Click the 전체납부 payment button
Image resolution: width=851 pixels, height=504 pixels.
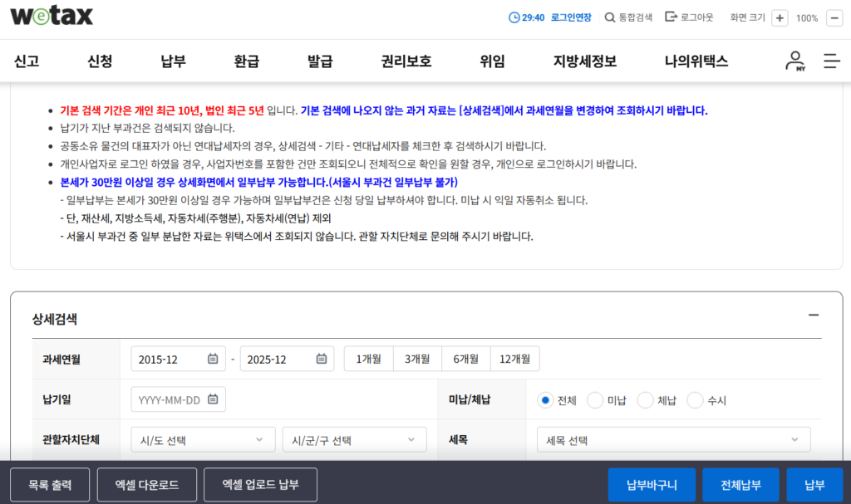740,484
